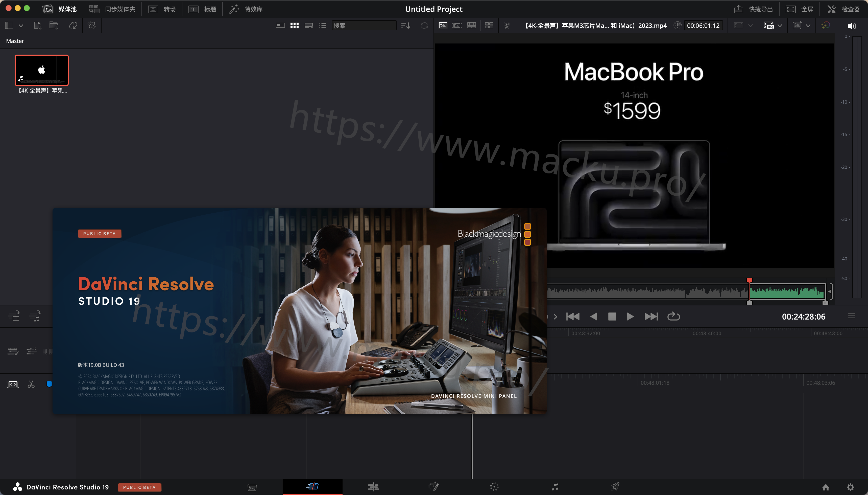Open the HQ proxy playback dropdown
The height and width of the screenshot is (495, 868).
[x=780, y=26]
